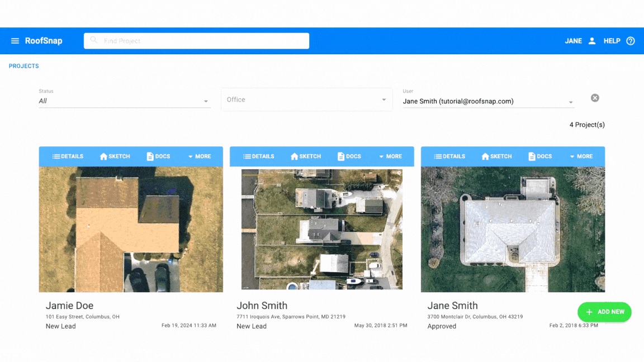644x362 pixels.
Task: Open the hamburger navigation menu
Action: [x=15, y=41]
